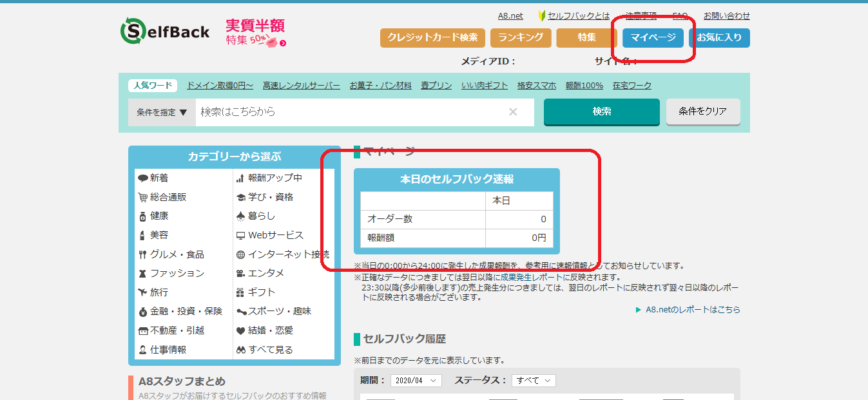Viewport: 868px width, 400px height.
Task: Select the 仕事情報 category
Action: pos(162,350)
